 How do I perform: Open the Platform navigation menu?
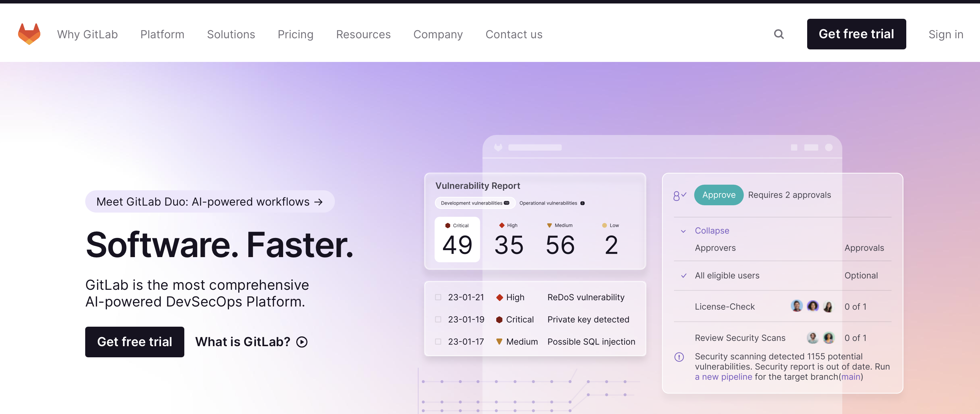162,34
